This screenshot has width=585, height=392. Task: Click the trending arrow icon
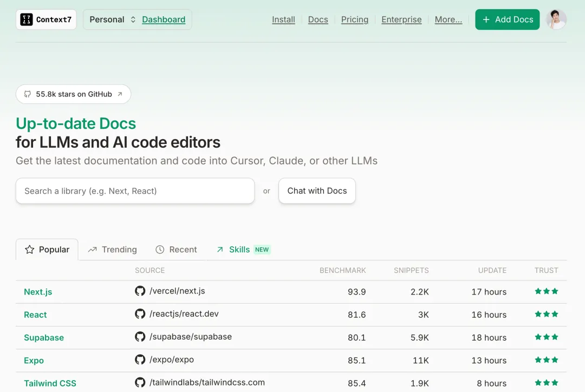pyautogui.click(x=92, y=250)
